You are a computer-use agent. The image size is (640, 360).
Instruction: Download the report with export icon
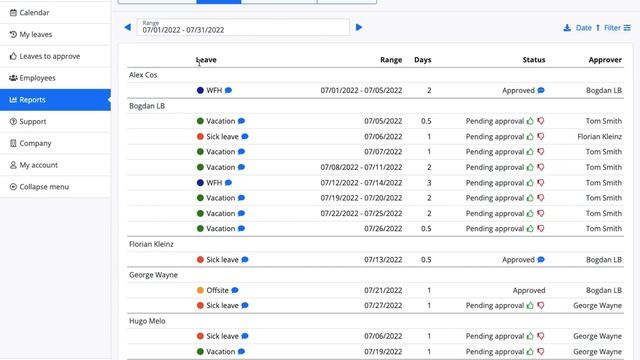tap(567, 28)
